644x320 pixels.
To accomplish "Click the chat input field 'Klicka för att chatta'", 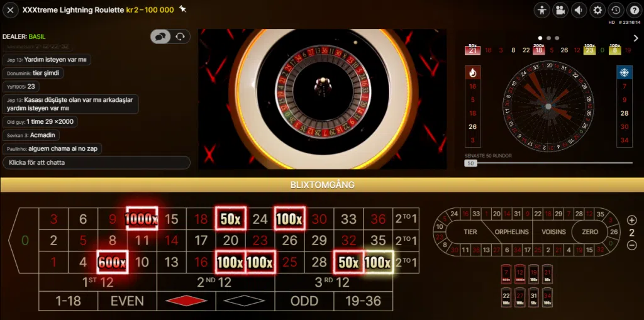I will [96, 163].
